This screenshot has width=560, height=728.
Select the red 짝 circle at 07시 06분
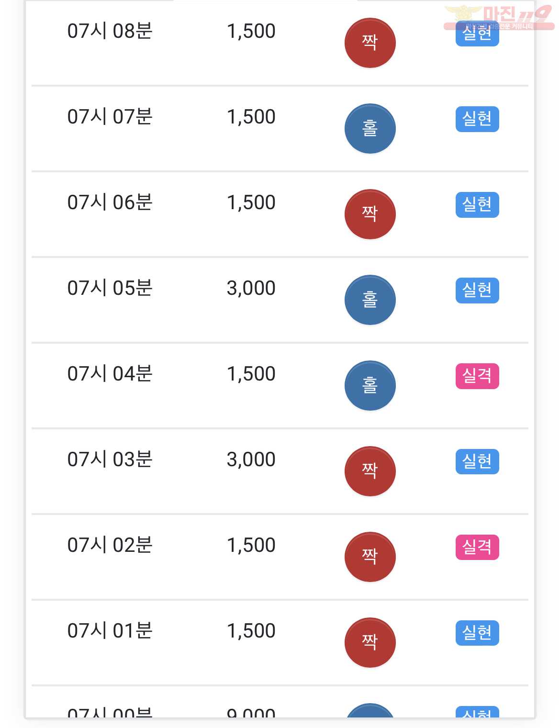(x=370, y=214)
